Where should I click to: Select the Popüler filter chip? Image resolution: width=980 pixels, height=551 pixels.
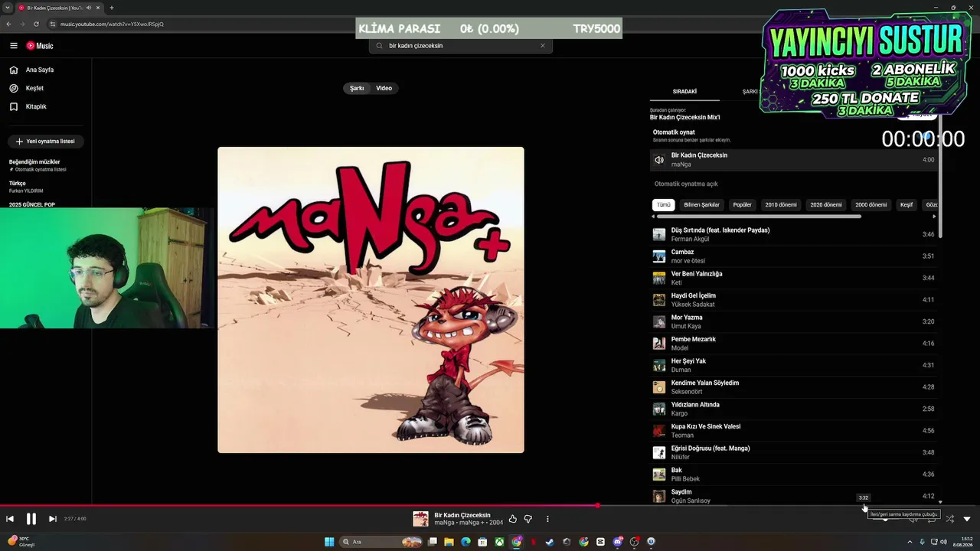point(743,205)
